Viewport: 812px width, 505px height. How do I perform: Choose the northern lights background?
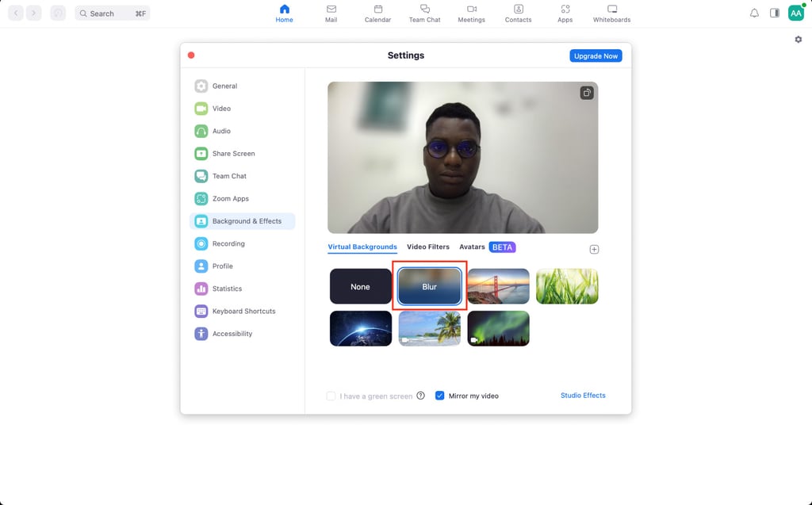[498, 328]
